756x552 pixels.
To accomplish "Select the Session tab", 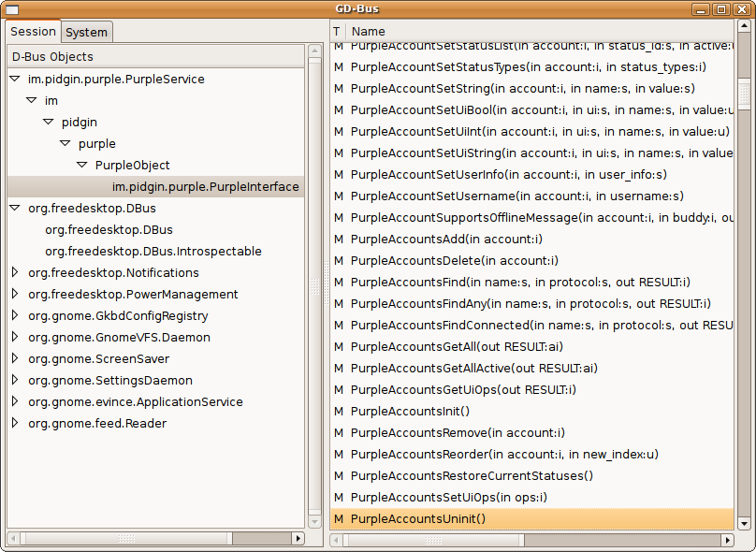I will pos(34,31).
